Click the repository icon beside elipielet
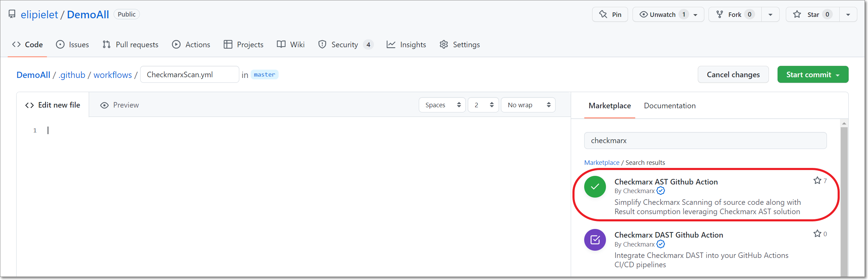The height and width of the screenshot is (280, 868). coord(12,14)
